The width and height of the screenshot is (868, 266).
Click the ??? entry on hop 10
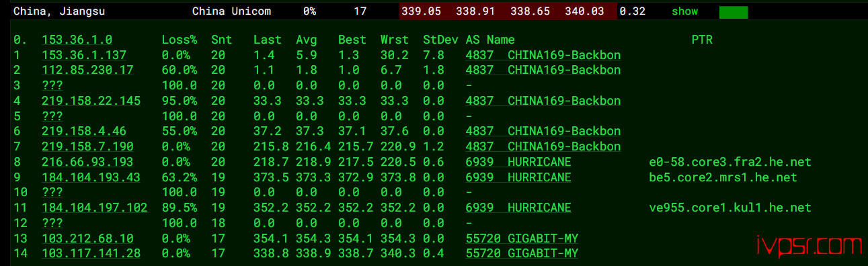pos(52,192)
